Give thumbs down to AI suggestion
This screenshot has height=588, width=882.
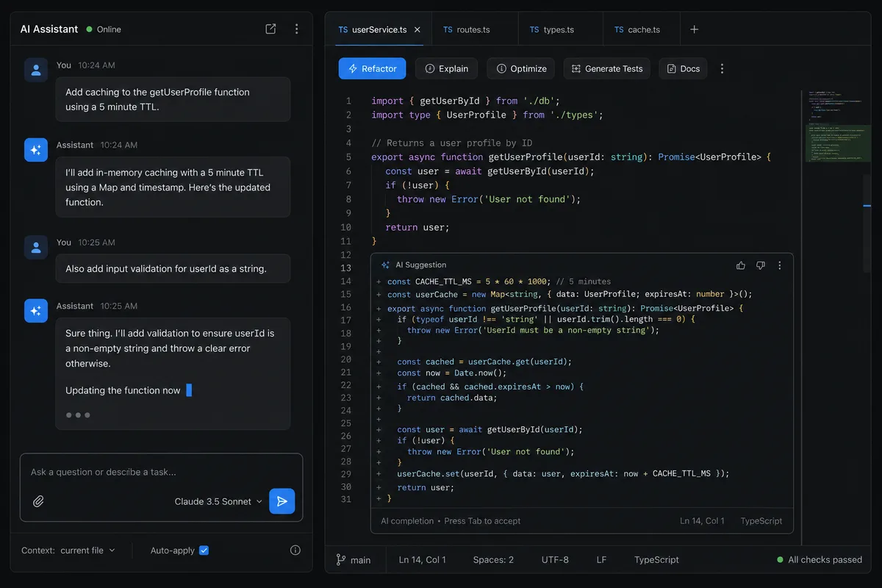point(761,265)
